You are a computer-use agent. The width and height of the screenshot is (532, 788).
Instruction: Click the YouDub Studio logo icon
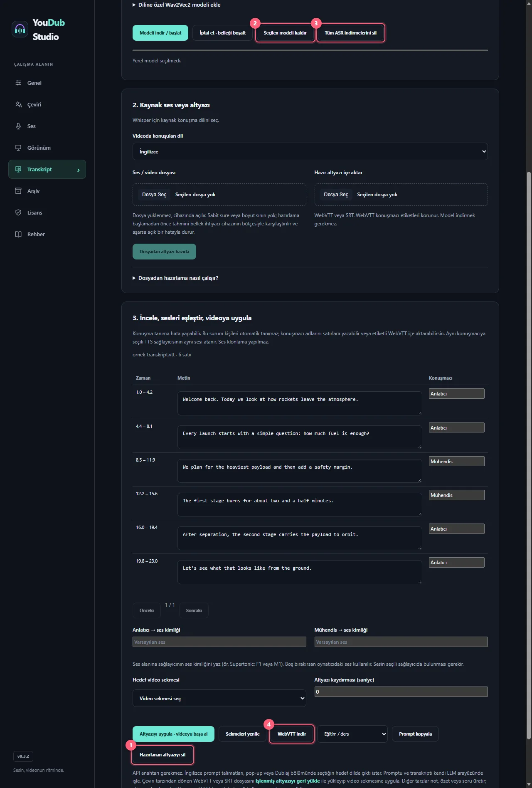click(20, 29)
